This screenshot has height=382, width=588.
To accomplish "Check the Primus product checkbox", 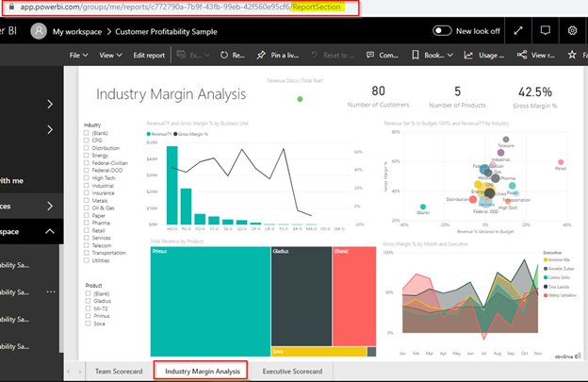I will [x=88, y=316].
